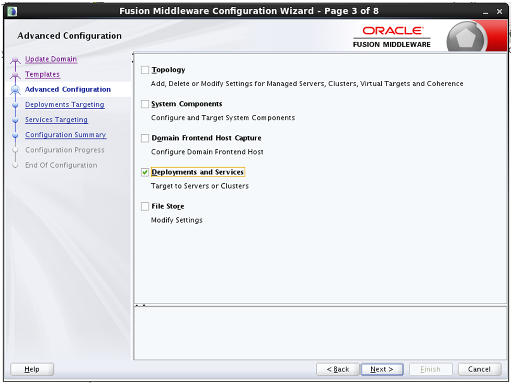Click the Services Targeting step bullet
Viewport: 512px width, 384px height.
coord(15,120)
